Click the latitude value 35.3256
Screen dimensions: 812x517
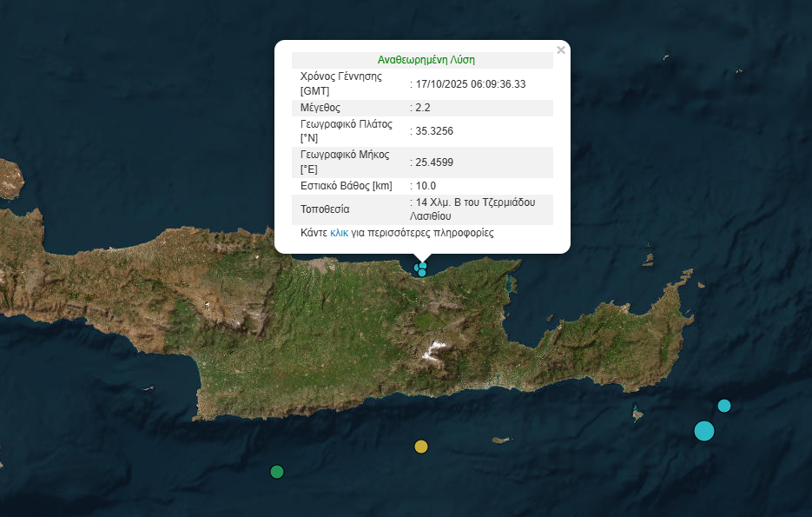pos(433,131)
